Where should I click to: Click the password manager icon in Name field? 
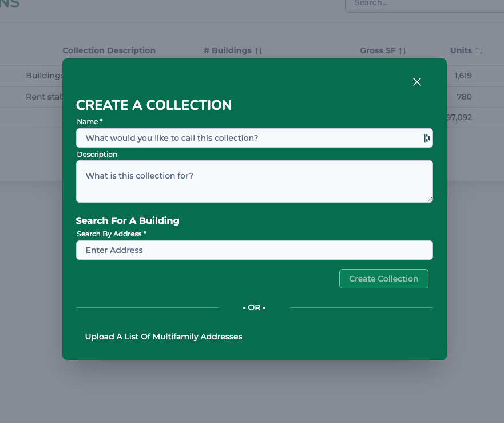[x=427, y=138]
